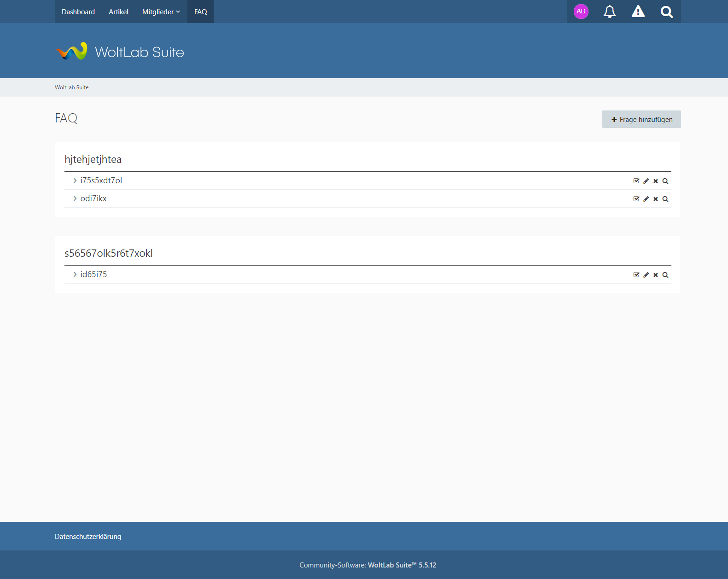The image size is (728, 579).
Task: Click the WoltLab Suite breadcrumb link
Action: click(71, 87)
